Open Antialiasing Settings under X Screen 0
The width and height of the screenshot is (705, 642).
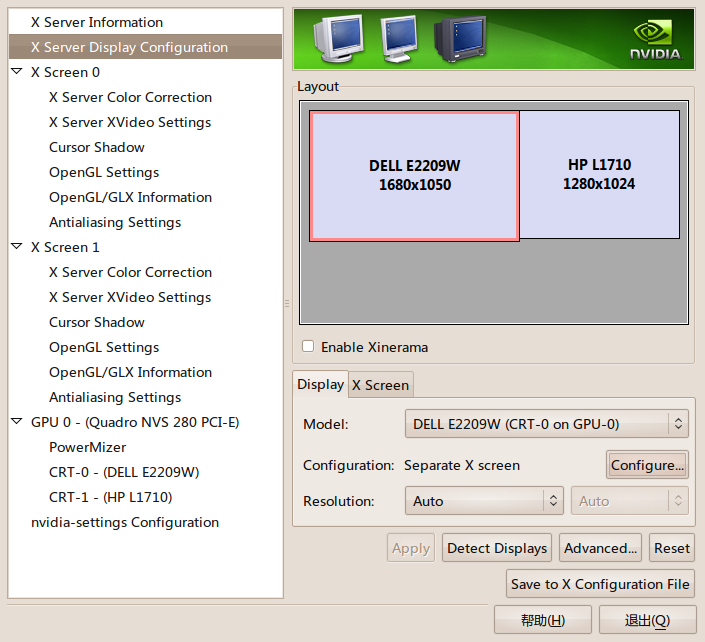click(x=115, y=222)
